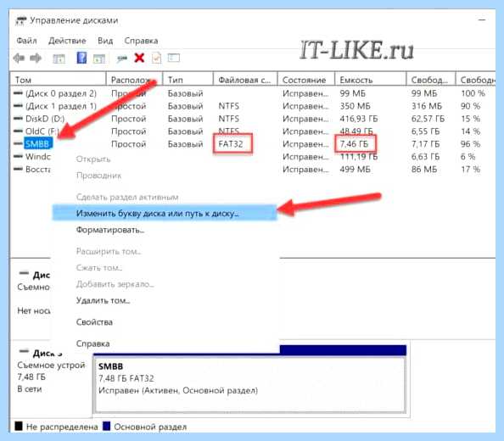Screen dimensions: 504x441
Task: Choose Справка at context menu bottom
Action: 92,343
